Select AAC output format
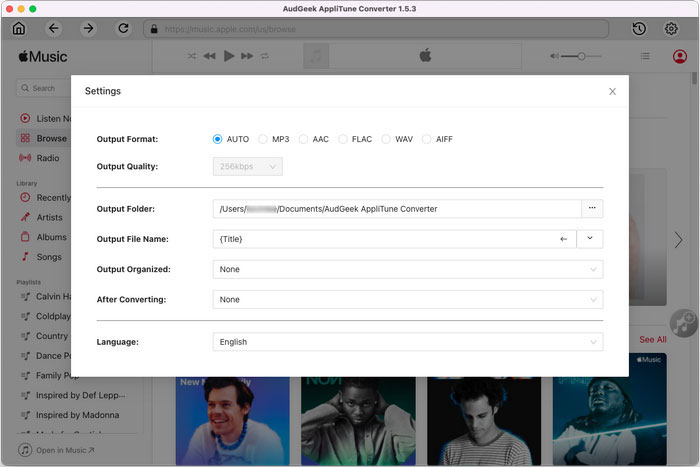This screenshot has height=467, width=700. tap(314, 139)
